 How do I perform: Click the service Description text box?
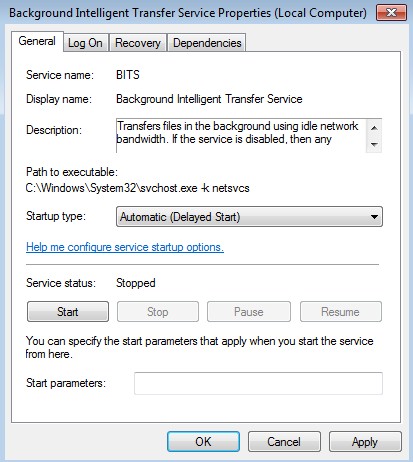241,136
